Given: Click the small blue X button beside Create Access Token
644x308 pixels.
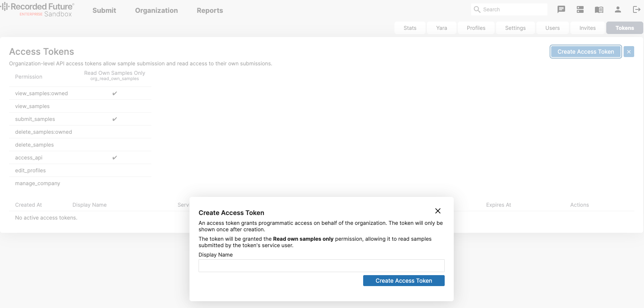Looking at the screenshot, I should 629,52.
